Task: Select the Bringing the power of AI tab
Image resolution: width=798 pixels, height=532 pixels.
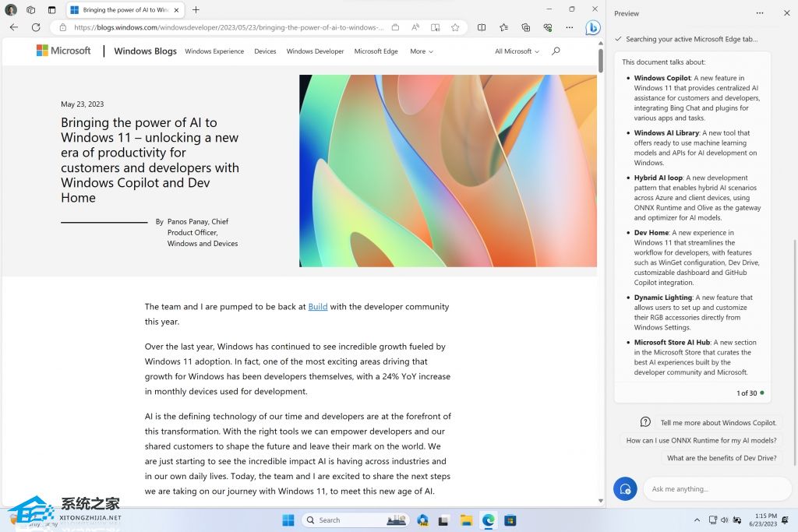Action: [125, 11]
